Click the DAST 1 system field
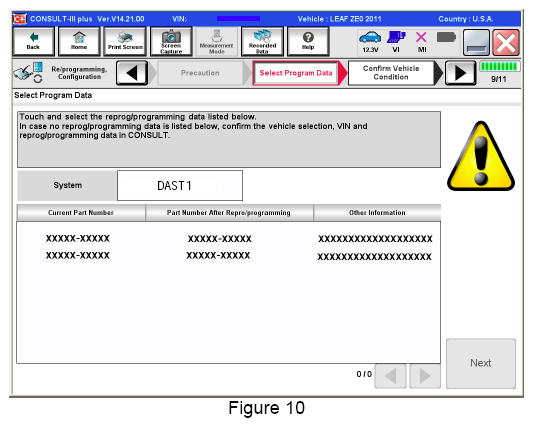Screen dimensions: 533x427 pyautogui.click(x=180, y=186)
